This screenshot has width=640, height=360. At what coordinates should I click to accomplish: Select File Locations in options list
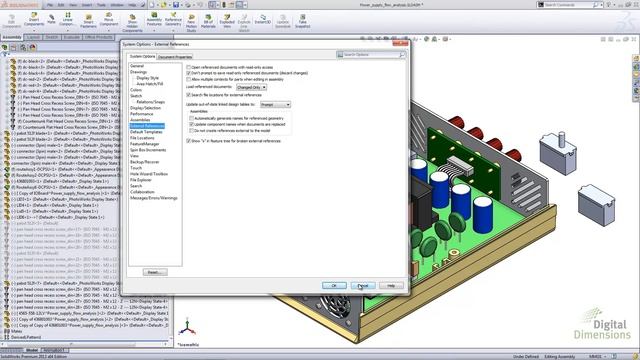coord(142,138)
